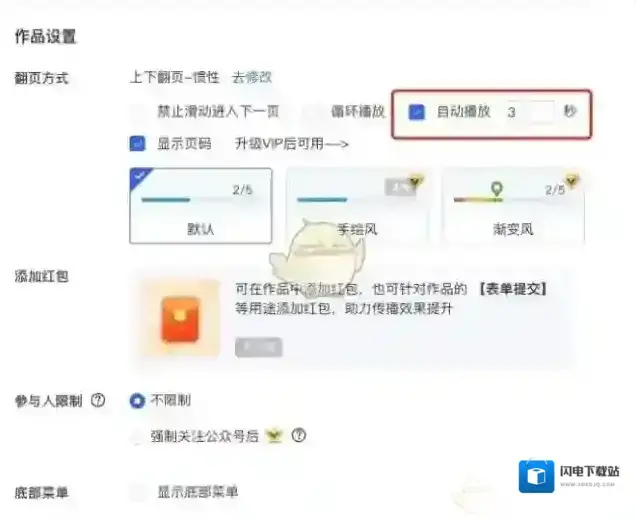
Task: Click the auto-play seconds input field
Action: tap(529, 112)
